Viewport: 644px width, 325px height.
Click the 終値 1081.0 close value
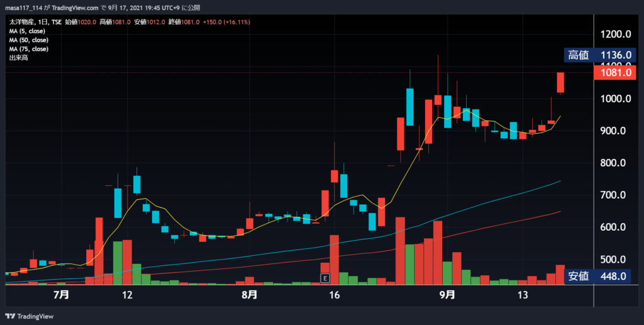point(184,22)
